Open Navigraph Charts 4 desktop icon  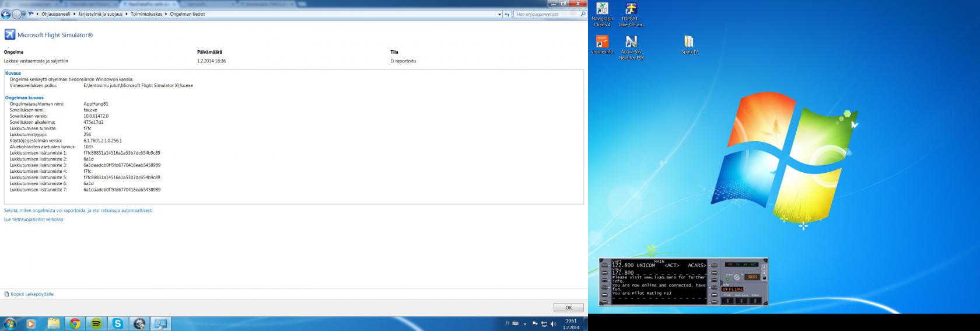point(602,15)
